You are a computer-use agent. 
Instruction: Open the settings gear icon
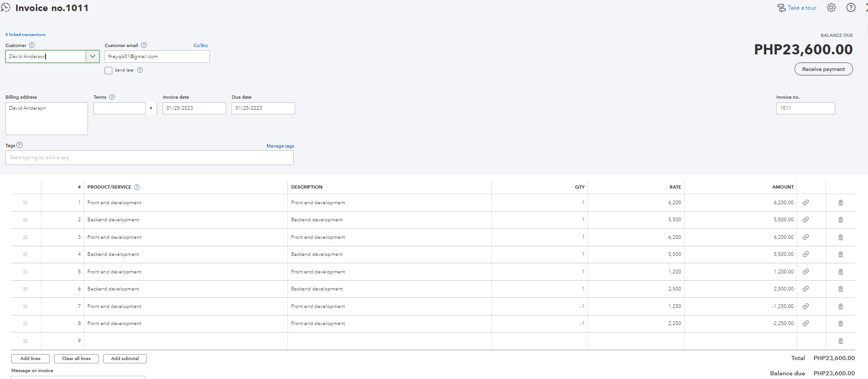coord(831,8)
